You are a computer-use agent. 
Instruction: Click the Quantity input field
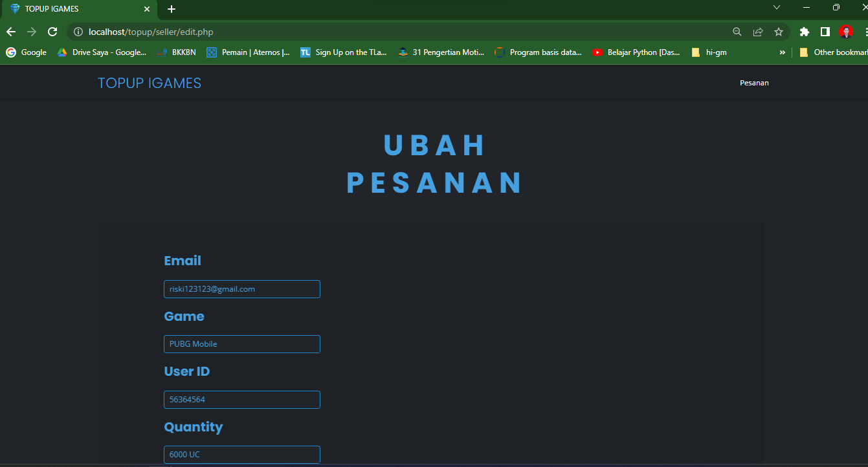click(x=242, y=455)
